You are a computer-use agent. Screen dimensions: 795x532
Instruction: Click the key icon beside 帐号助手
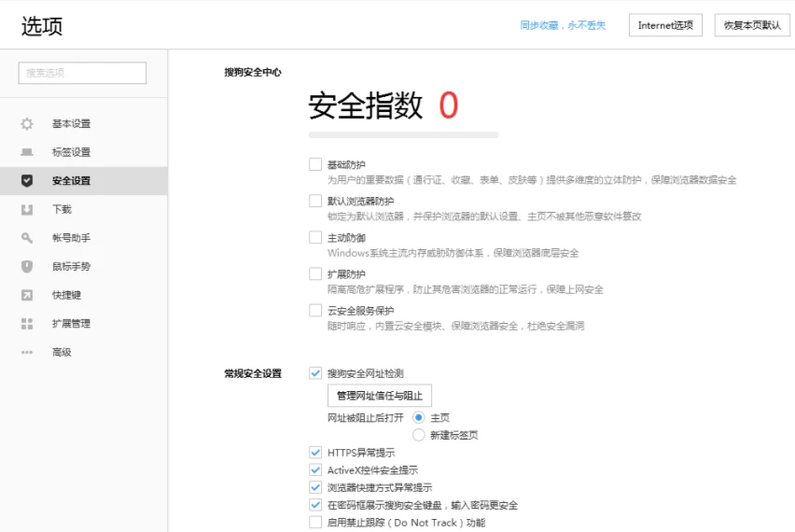click(27, 238)
